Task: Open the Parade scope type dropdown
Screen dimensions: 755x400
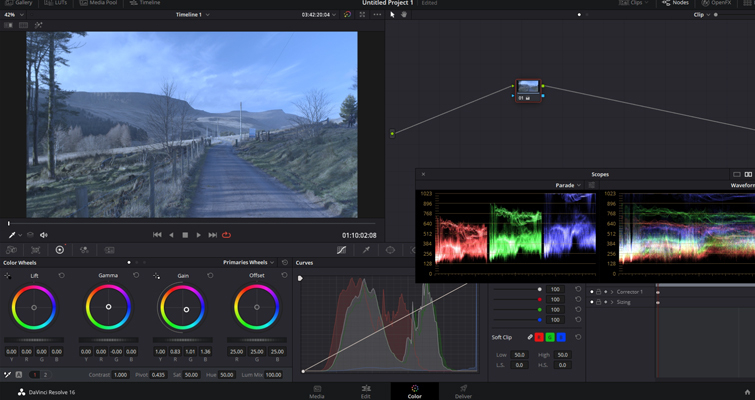Action: click(x=568, y=185)
